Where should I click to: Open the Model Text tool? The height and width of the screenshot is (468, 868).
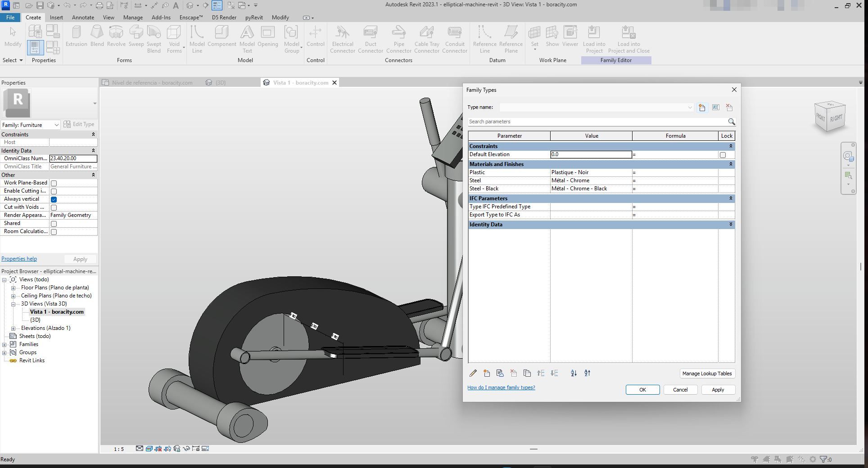click(247, 39)
